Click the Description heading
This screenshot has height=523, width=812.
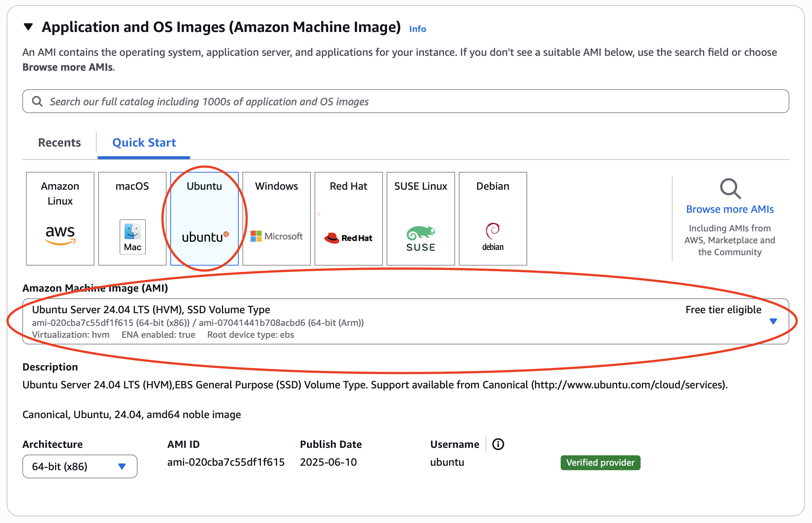pos(50,367)
